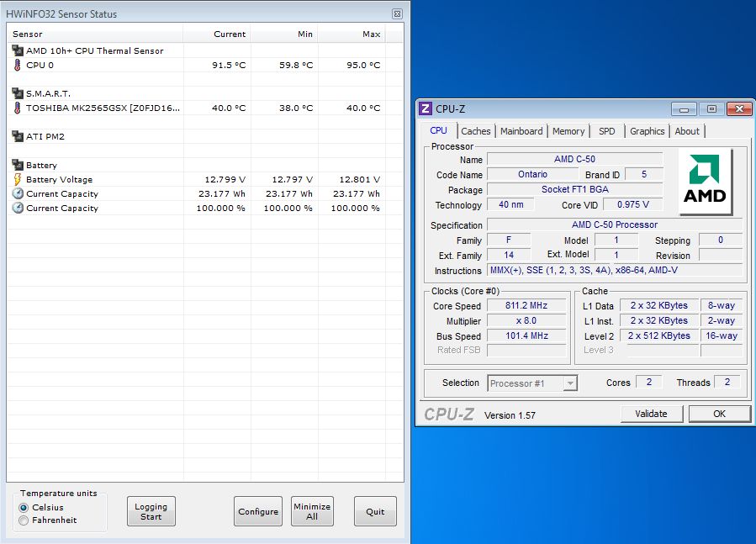
Task: Click the Minimize All button
Action: coord(312,511)
